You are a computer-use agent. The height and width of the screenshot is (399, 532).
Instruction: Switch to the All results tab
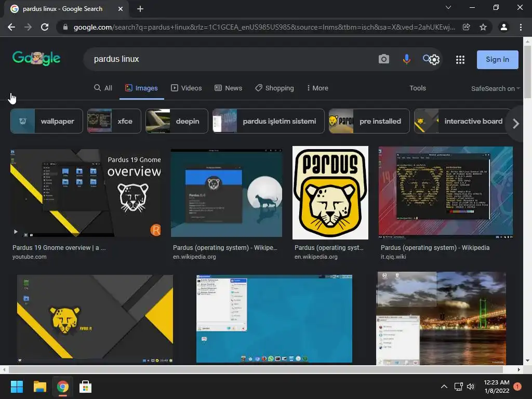click(103, 88)
